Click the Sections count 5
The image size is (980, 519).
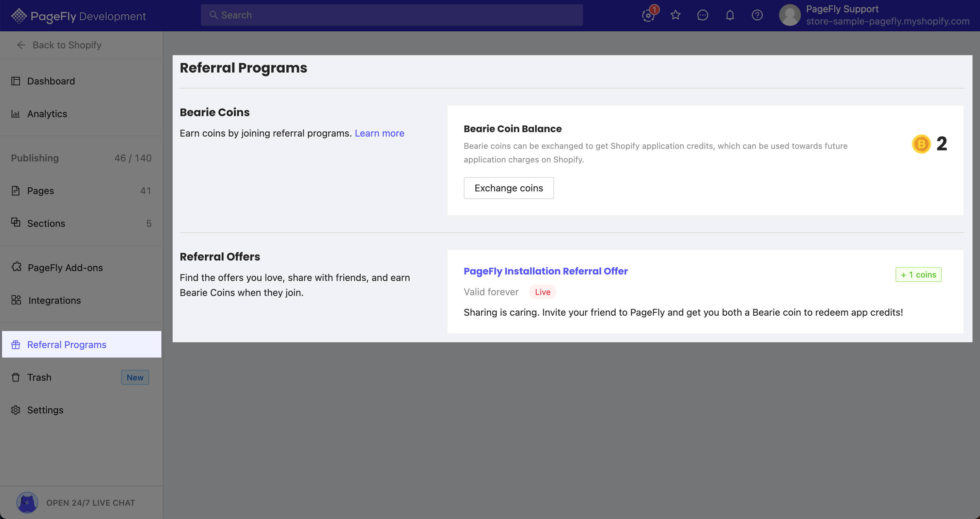click(x=149, y=223)
